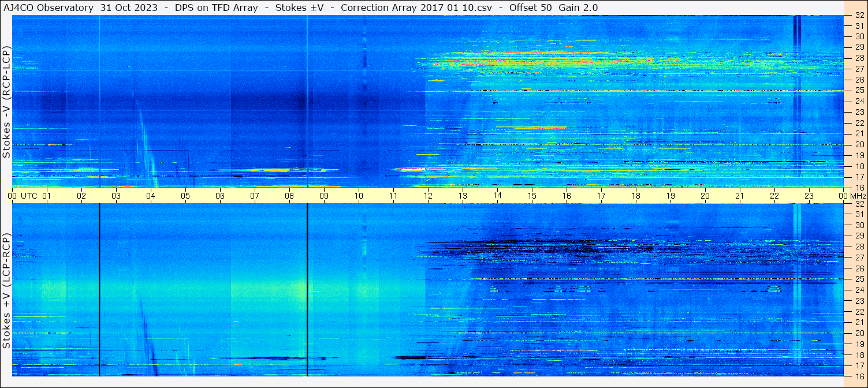Click the 15 hour tick label
Screen dimensions: 868x388
pyautogui.click(x=532, y=196)
